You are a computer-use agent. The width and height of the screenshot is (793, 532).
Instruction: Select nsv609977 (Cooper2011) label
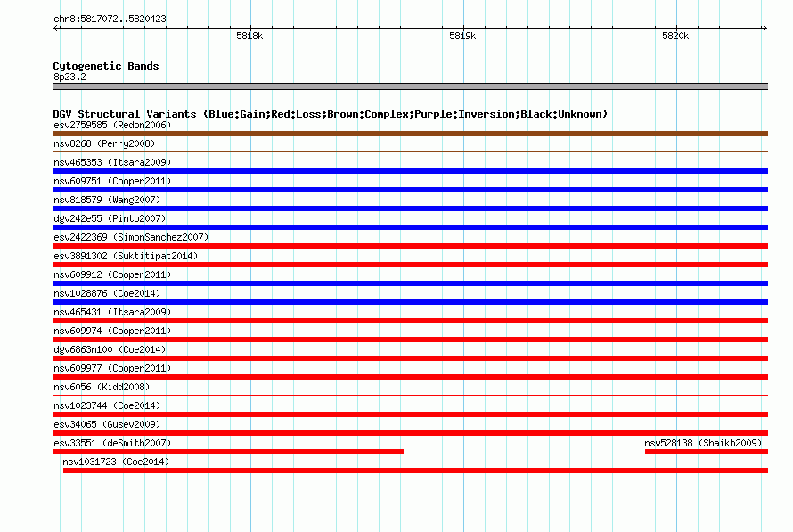click(112, 368)
